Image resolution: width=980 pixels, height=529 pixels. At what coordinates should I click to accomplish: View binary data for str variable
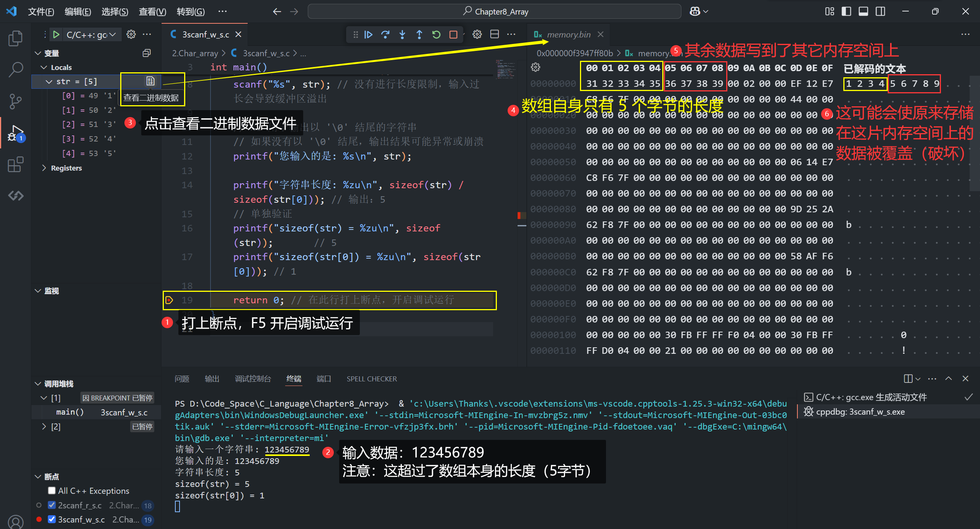click(x=150, y=81)
